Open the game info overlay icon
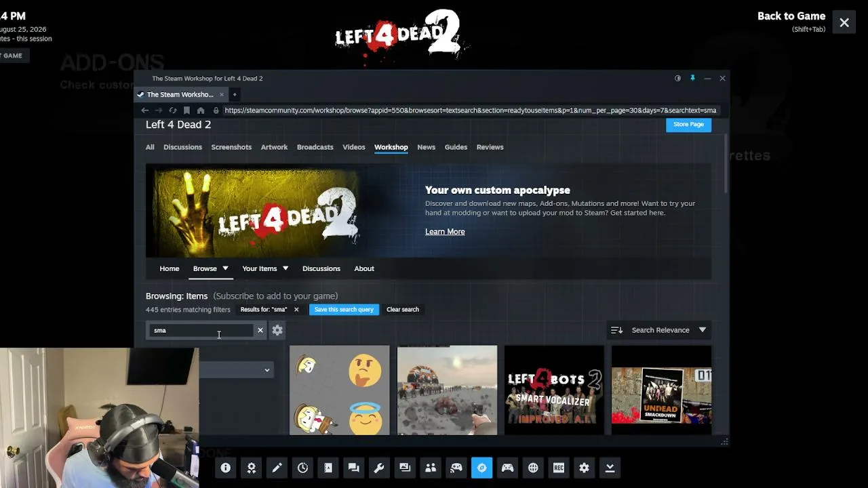The image size is (868, 488). (x=226, y=468)
